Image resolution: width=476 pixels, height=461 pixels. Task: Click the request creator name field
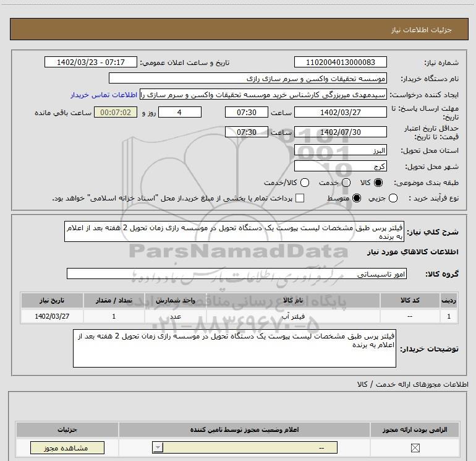263,94
